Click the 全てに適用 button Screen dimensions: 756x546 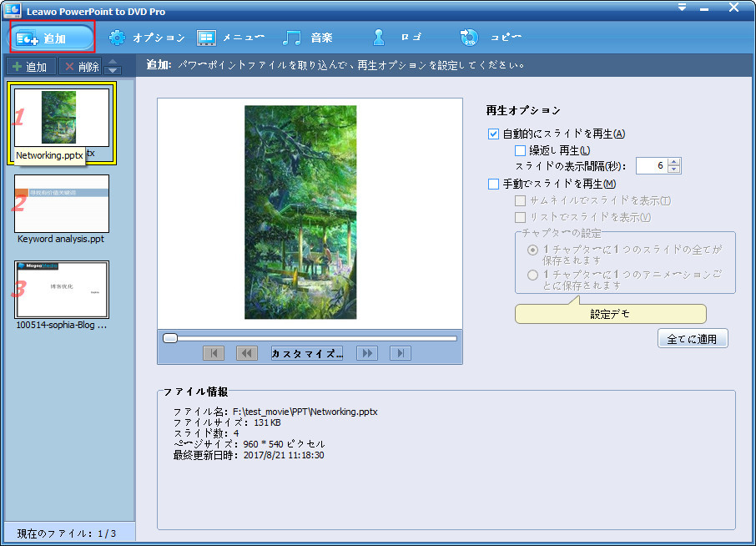point(693,339)
